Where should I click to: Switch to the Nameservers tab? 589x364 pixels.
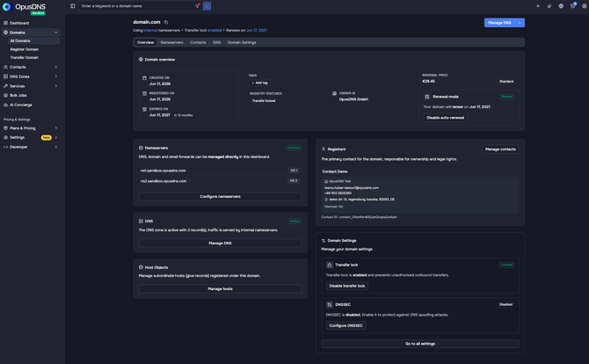point(171,42)
